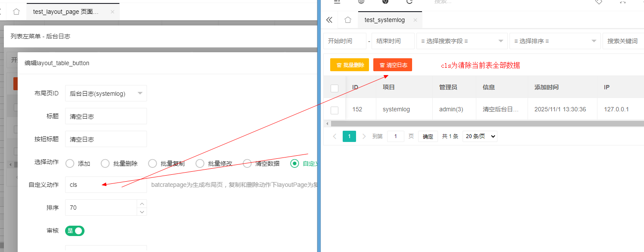
Task: Click the home icon beside test_layout_page tab
Action: (16, 12)
